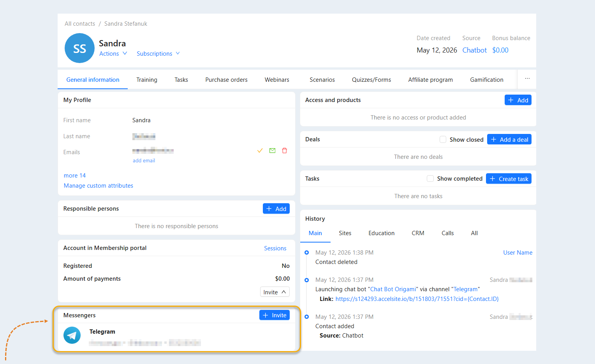Collapse the Invite dropdown in Membership portal
This screenshot has height=364, width=595.
point(275,292)
